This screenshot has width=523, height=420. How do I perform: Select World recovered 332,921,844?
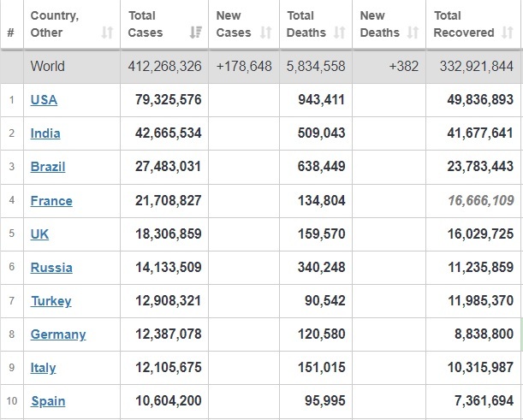(x=477, y=66)
